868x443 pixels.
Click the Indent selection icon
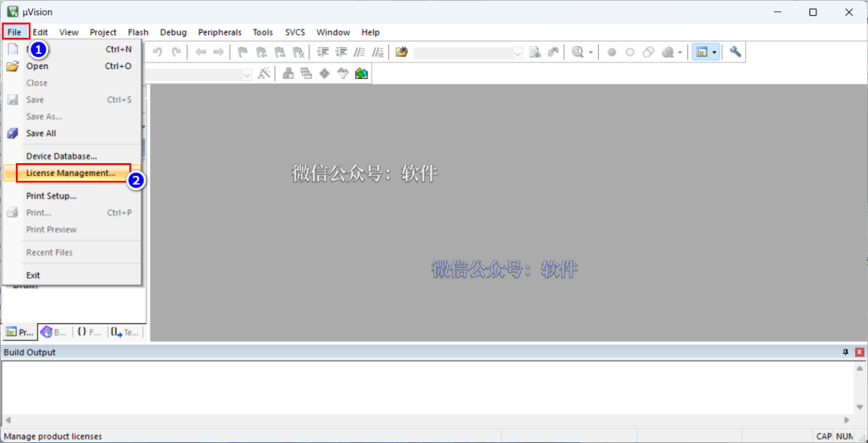[x=323, y=52]
